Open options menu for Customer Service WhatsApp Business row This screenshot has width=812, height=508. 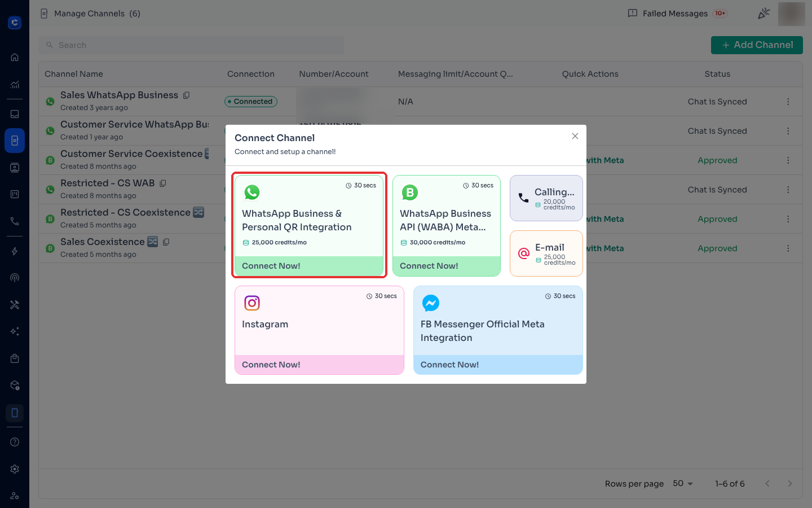tap(788, 131)
